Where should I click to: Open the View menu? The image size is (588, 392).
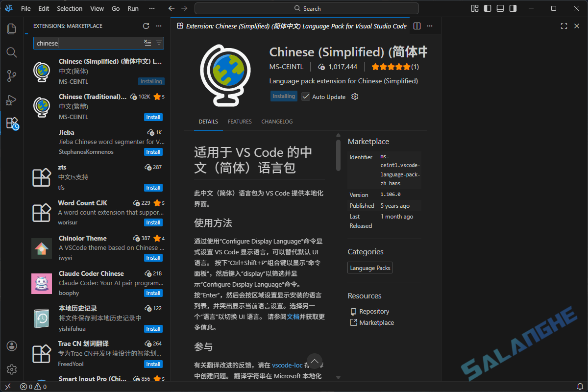(x=97, y=8)
